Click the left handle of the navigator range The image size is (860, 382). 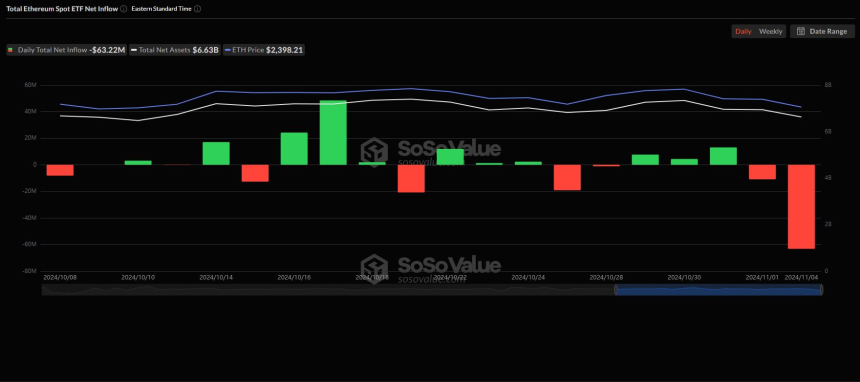pos(615,290)
